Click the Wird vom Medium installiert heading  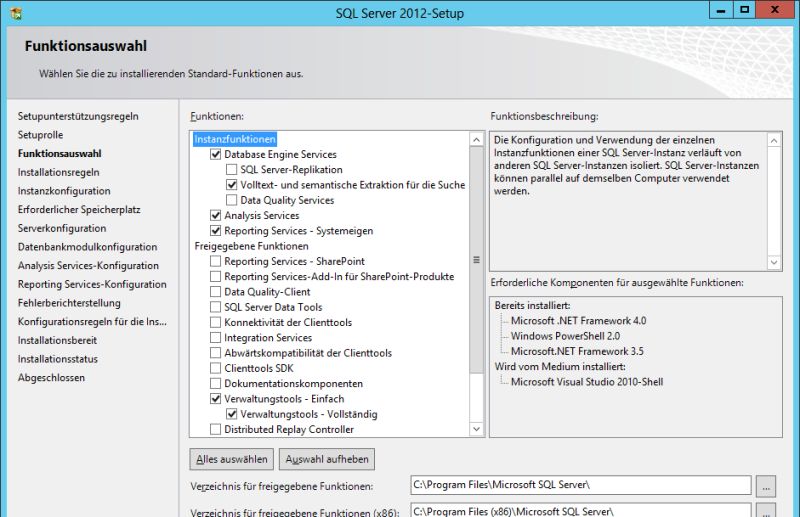[x=560, y=366]
